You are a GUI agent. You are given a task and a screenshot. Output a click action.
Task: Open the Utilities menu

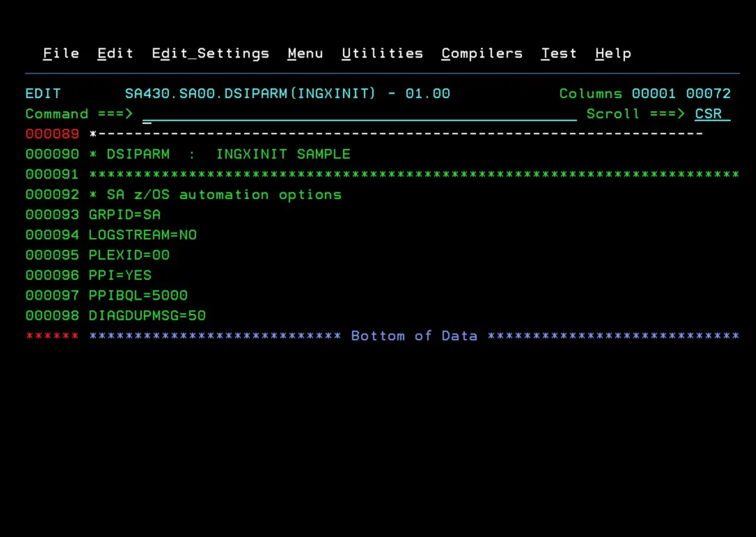pyautogui.click(x=382, y=53)
